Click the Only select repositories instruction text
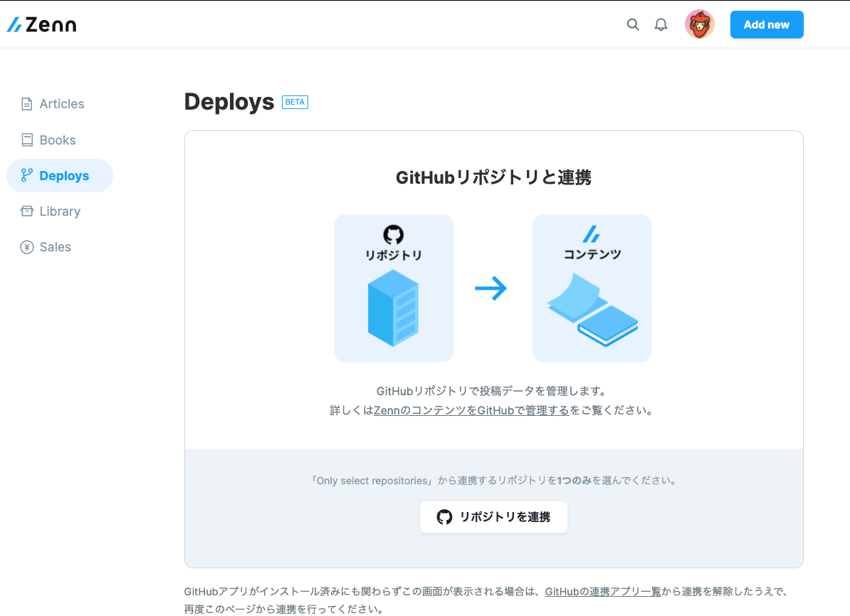This screenshot has width=850, height=616. point(493,481)
